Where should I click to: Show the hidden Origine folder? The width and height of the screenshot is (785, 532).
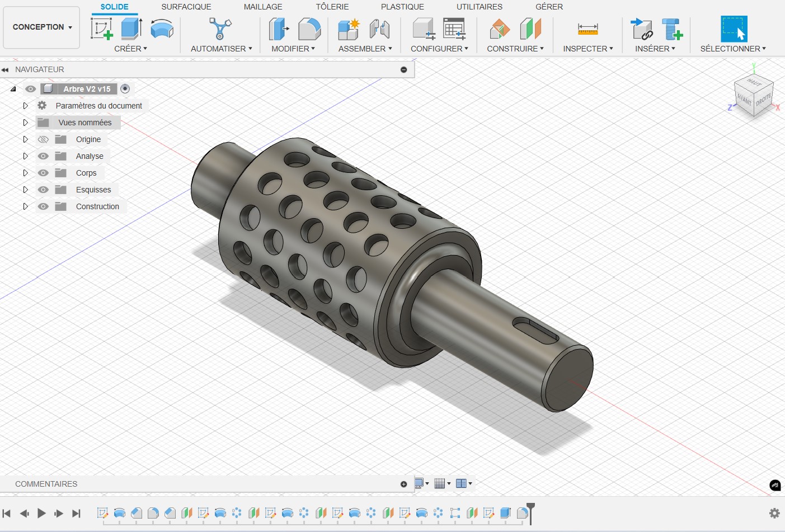coord(43,139)
